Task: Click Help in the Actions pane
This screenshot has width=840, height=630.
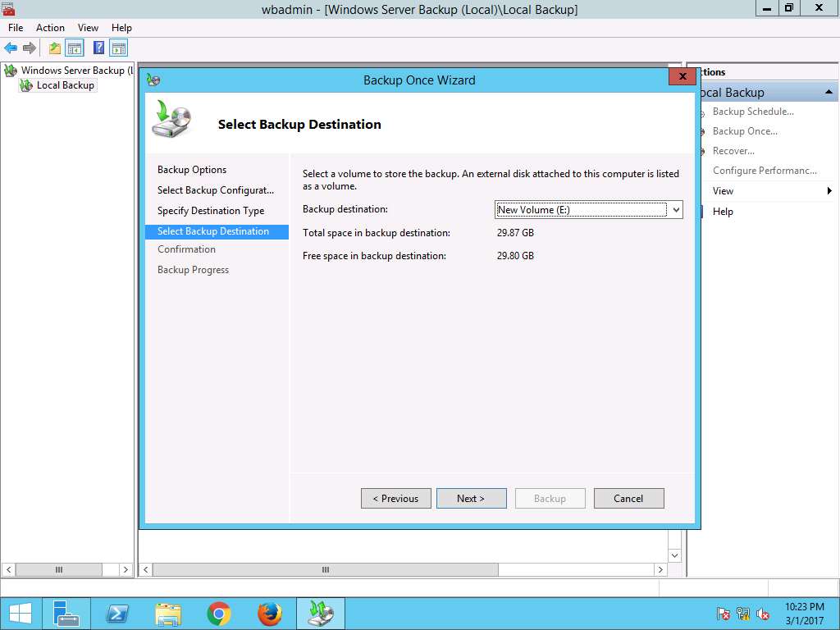Action: coord(723,212)
